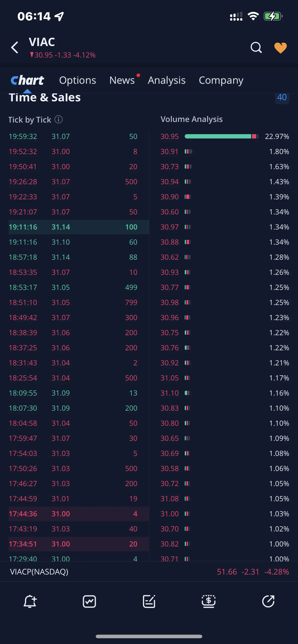Open the chart icon in bottom bar

coord(89,601)
